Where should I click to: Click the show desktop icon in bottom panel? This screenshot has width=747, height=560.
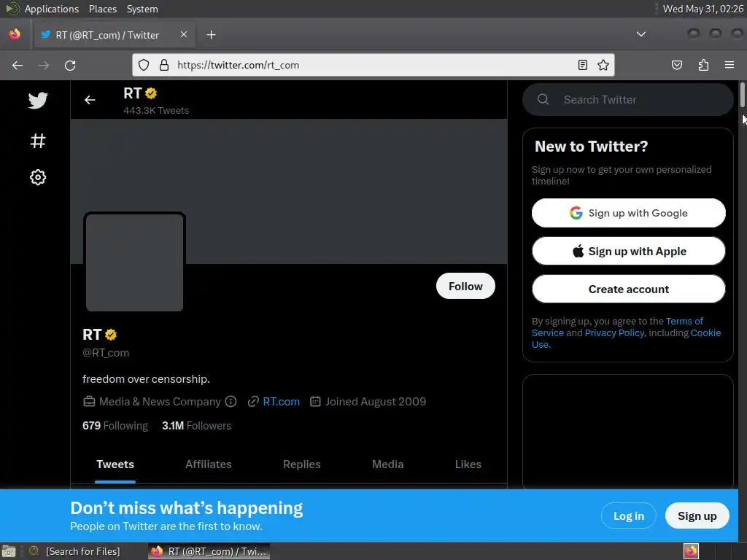tap(9, 551)
